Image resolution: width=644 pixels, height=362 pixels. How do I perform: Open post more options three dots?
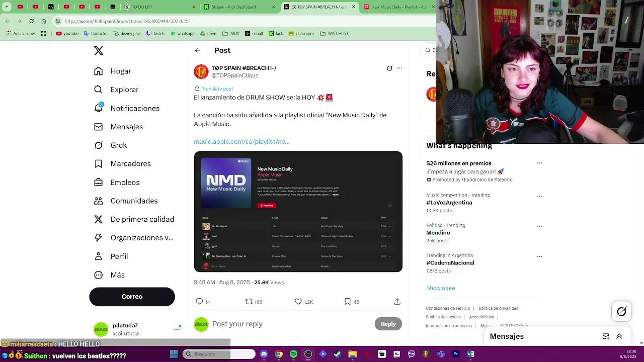click(399, 68)
